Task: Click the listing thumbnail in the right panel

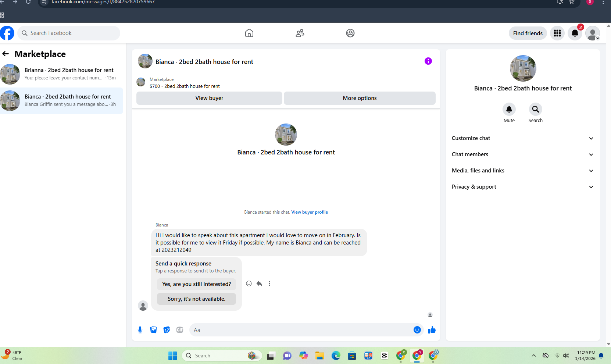Action: coord(523,68)
